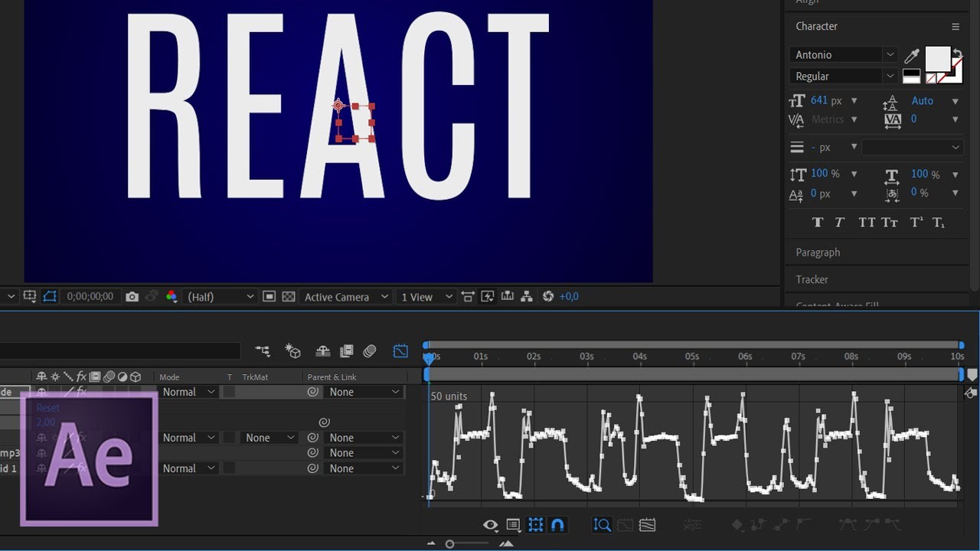The width and height of the screenshot is (980, 551).
Task: Set colors to black and white
Action: pos(911,76)
